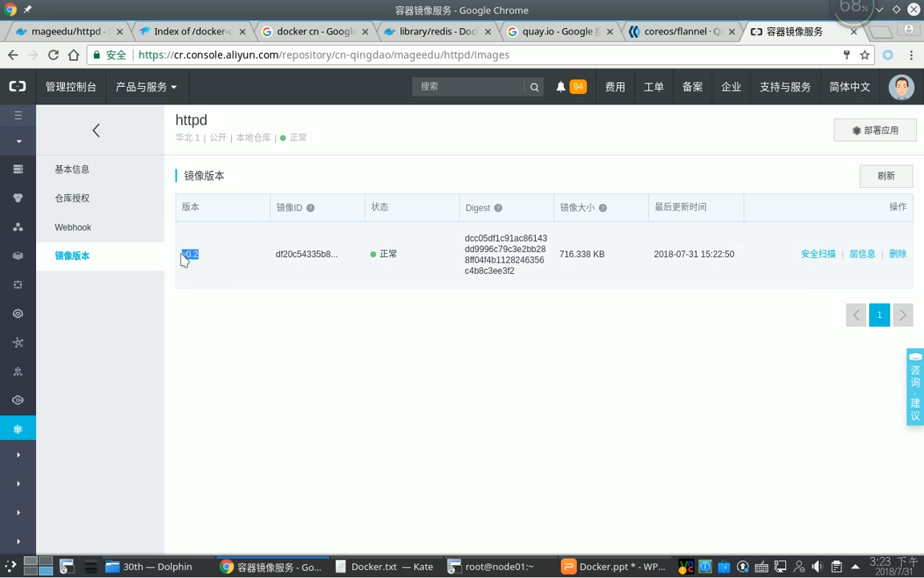Switch to the coreos/flannel browser tab
Viewport: 924px width, 578px height.
pyautogui.click(x=683, y=31)
